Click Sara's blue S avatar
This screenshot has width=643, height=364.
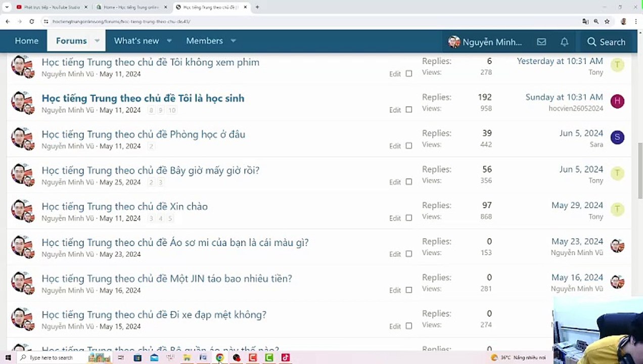point(617,137)
